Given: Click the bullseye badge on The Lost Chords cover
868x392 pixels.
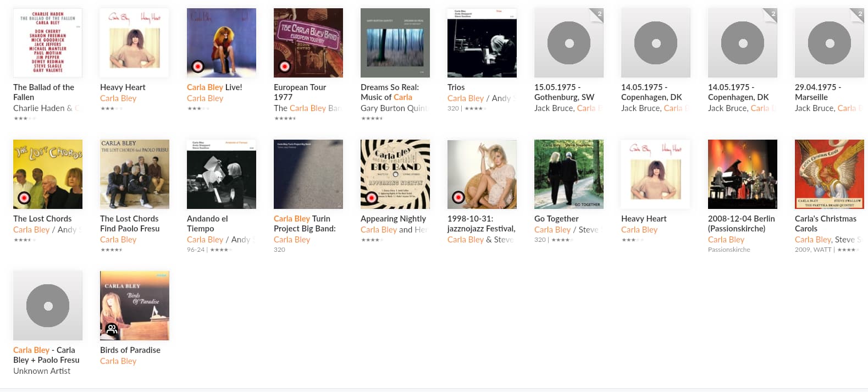Looking at the screenshot, I should 24,198.
